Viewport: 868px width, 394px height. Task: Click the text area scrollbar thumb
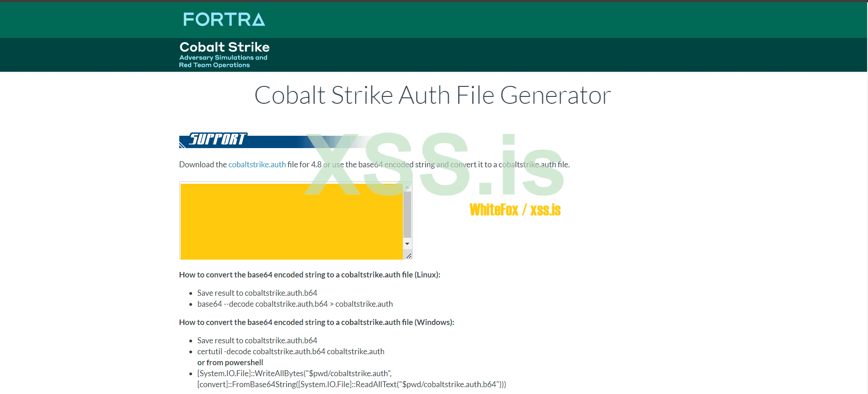coord(407,214)
